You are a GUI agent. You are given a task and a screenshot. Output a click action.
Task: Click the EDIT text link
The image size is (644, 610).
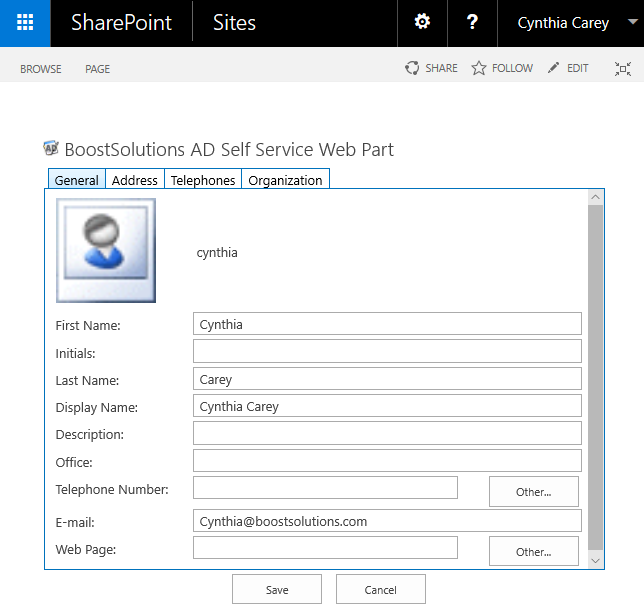point(577,68)
